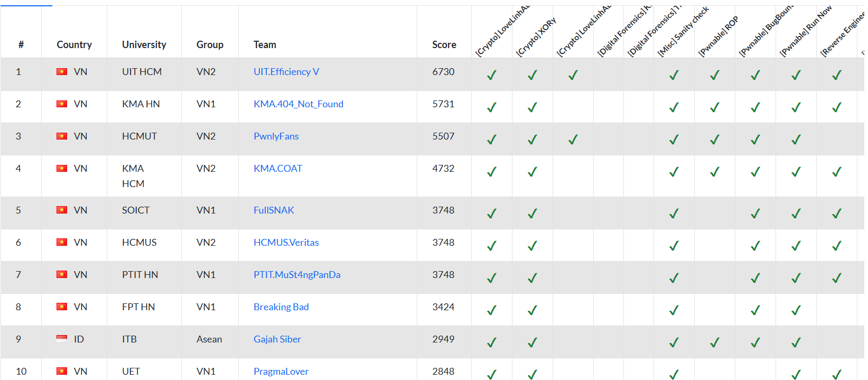Click Vietnam flag in HCMUS.Veritas row
The height and width of the screenshot is (380, 868).
[62, 243]
